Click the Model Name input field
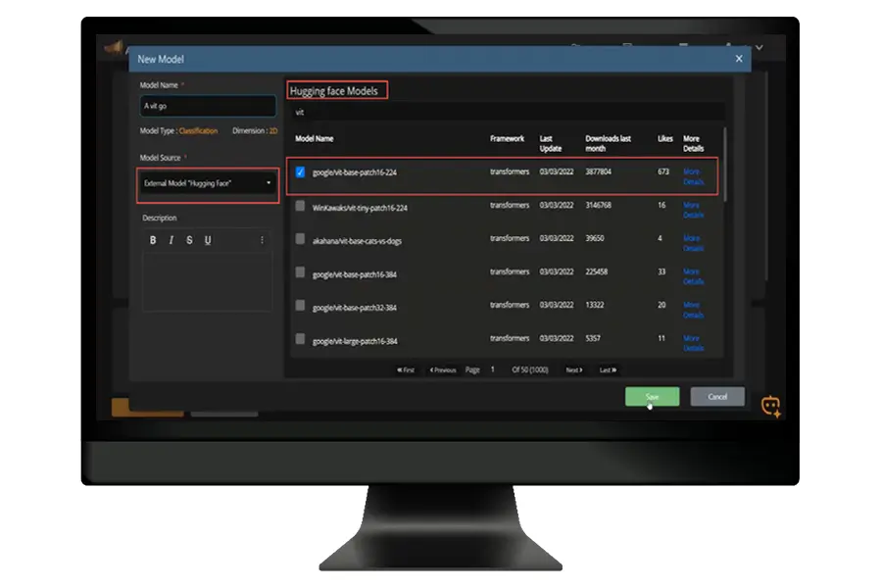The image size is (882, 588). tap(208, 106)
